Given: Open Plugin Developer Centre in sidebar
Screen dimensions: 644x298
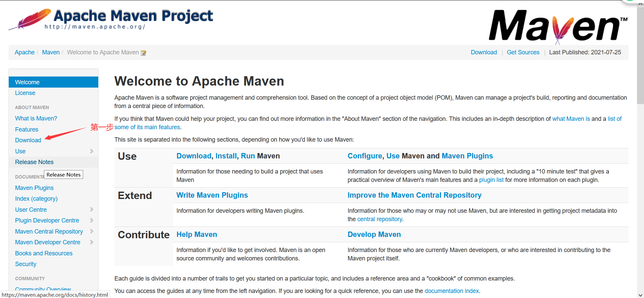Looking at the screenshot, I should tap(47, 220).
